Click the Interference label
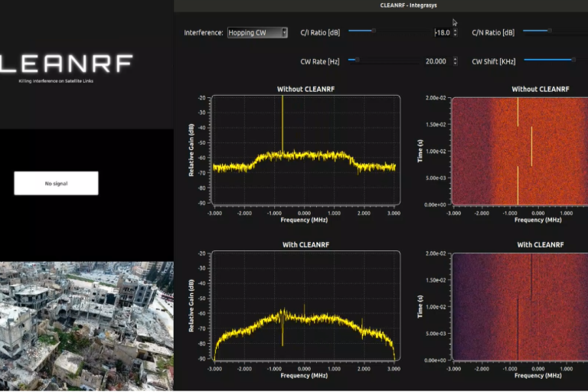Screen dimensions: 588x392 pos(204,33)
